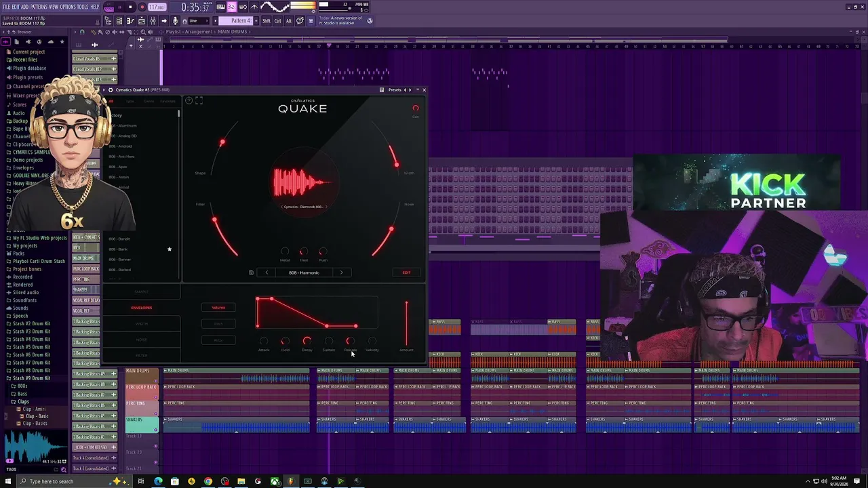Open the EDIT menu
The height and width of the screenshot is (488, 868).
pos(16,7)
